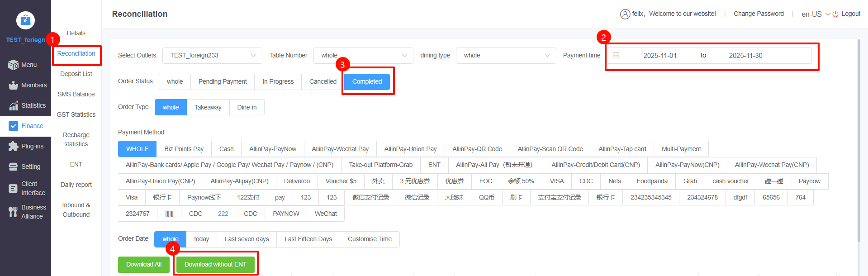Open Client Interface icon
Screen dimensions: 868x276
pos(13,189)
